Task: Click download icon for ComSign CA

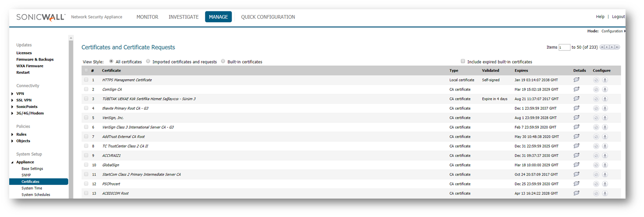Action: click(605, 89)
